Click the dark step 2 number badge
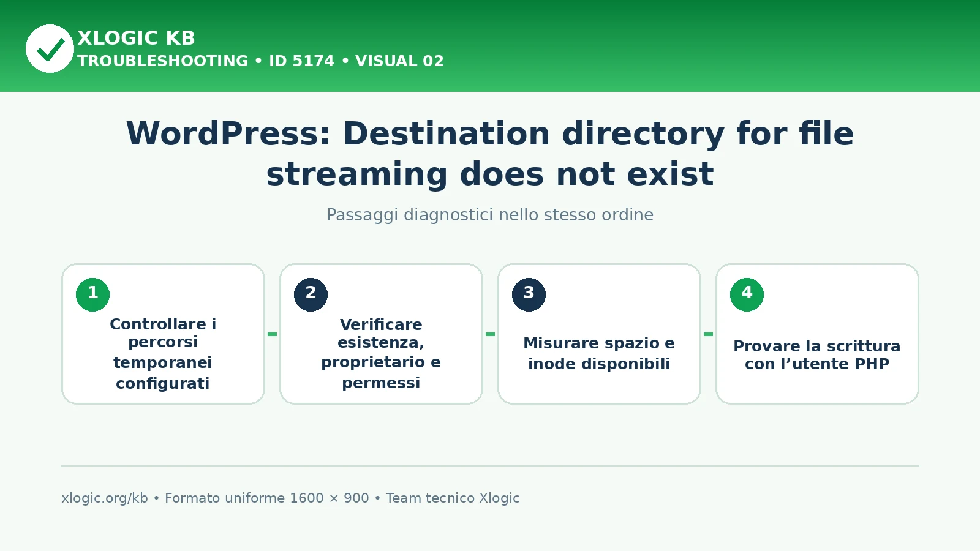 311,294
